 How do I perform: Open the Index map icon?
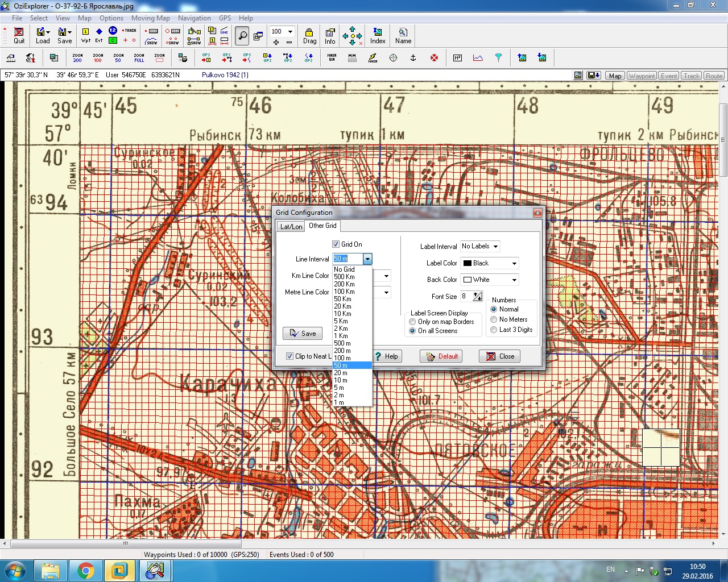pyautogui.click(x=378, y=35)
